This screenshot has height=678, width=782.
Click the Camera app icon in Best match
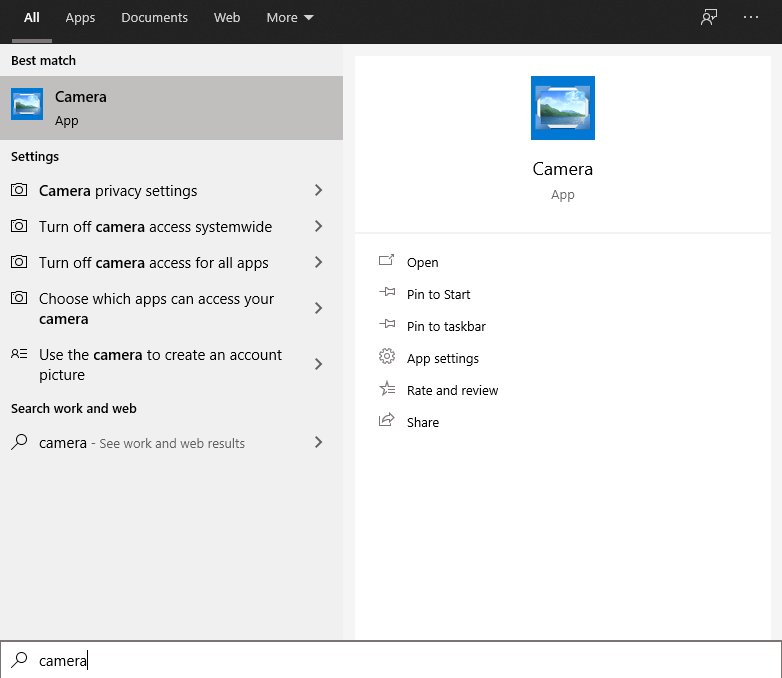27,104
